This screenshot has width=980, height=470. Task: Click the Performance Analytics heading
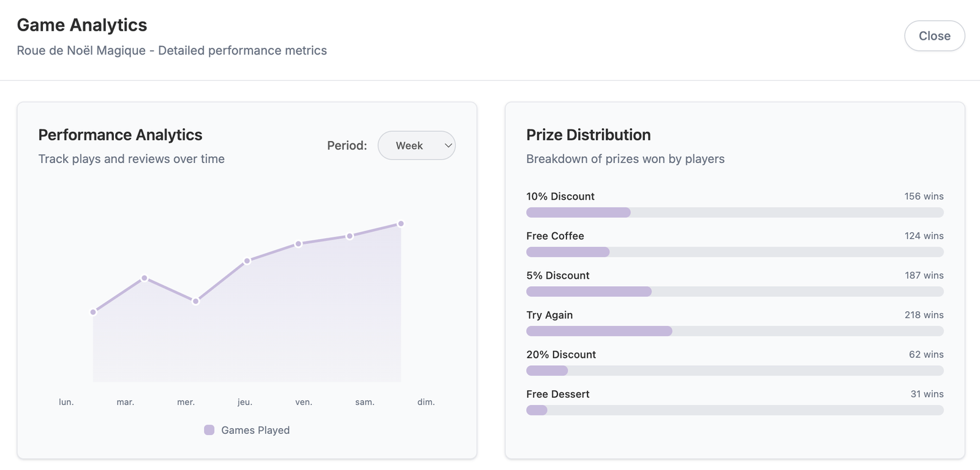pyautogui.click(x=120, y=135)
